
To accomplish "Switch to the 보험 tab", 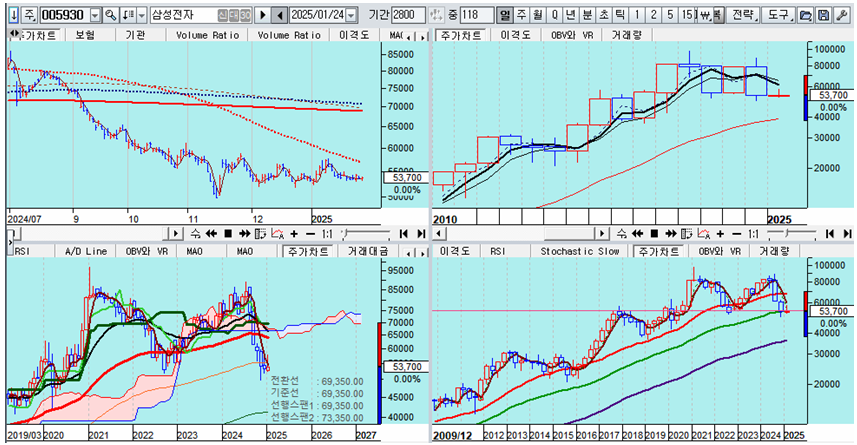I will click(x=85, y=35).
